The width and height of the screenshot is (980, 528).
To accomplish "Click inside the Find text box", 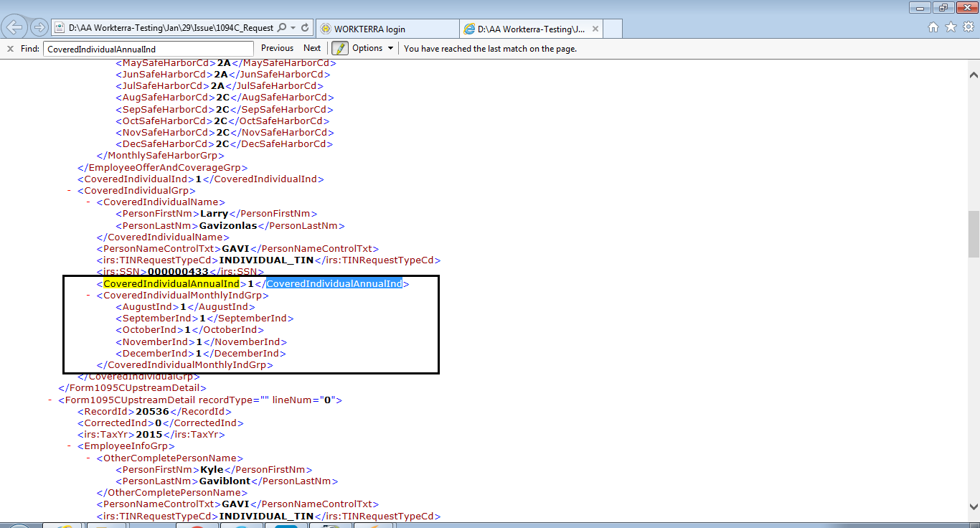I will 148,49.
